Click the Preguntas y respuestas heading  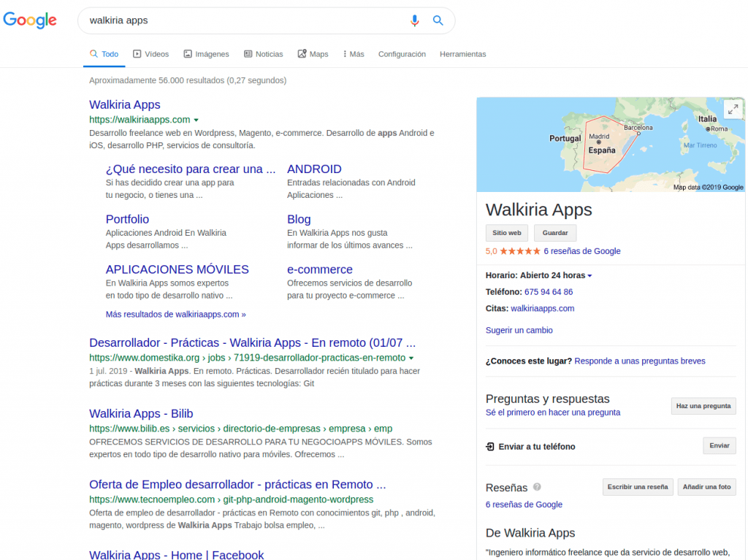point(548,399)
